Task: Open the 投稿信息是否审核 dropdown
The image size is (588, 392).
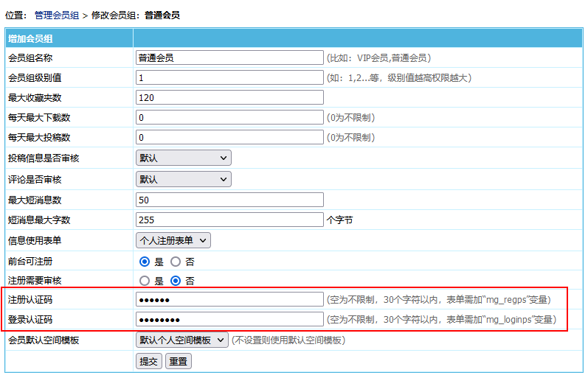Action: coord(184,158)
